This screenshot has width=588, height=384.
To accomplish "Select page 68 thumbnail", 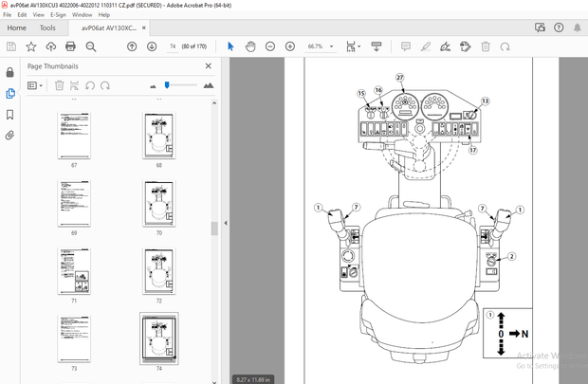I will (x=159, y=136).
